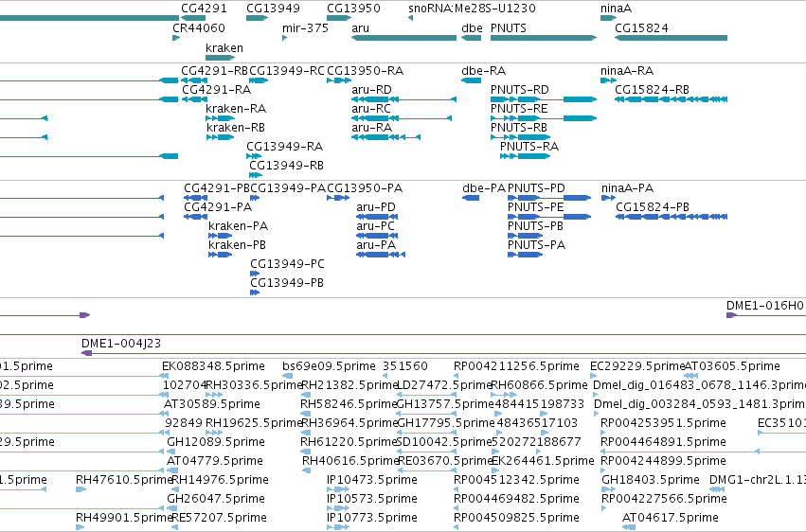Click the aru gene bar

click(404, 38)
